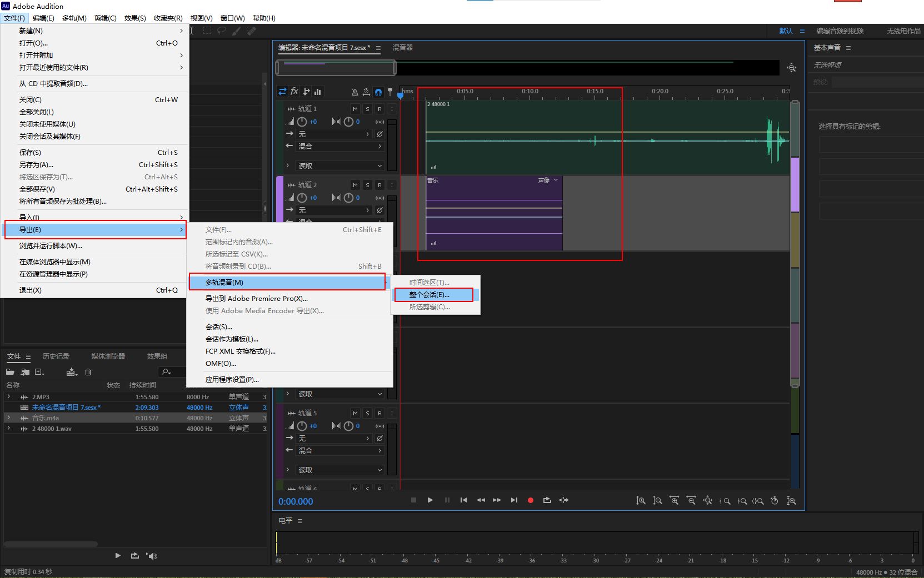
Task: Expand the 2.MP3 file entry
Action: 8,396
